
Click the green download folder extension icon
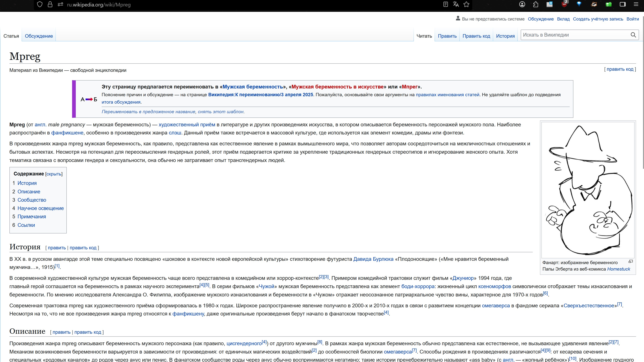pyautogui.click(x=609, y=4)
